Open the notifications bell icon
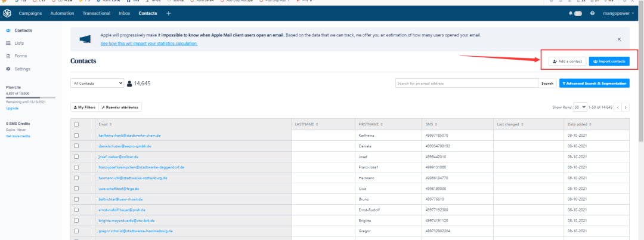 570,14
